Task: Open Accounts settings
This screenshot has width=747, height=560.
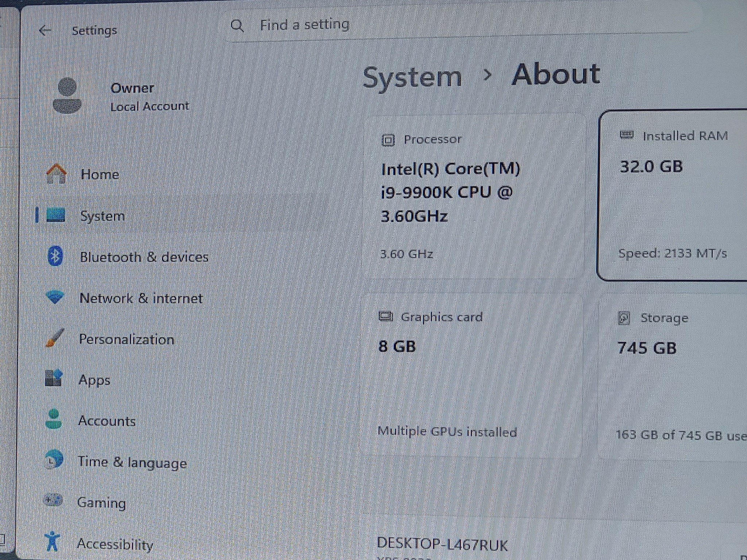Action: coord(107,421)
